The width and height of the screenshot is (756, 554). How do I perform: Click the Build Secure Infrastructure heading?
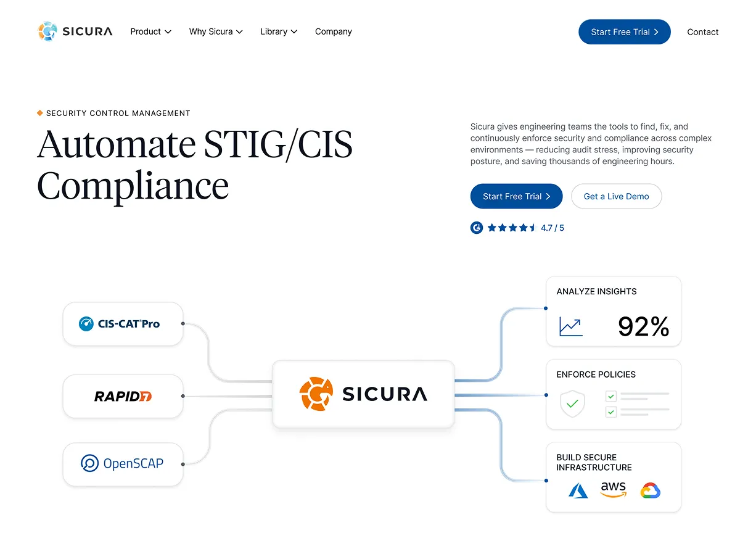coord(594,462)
